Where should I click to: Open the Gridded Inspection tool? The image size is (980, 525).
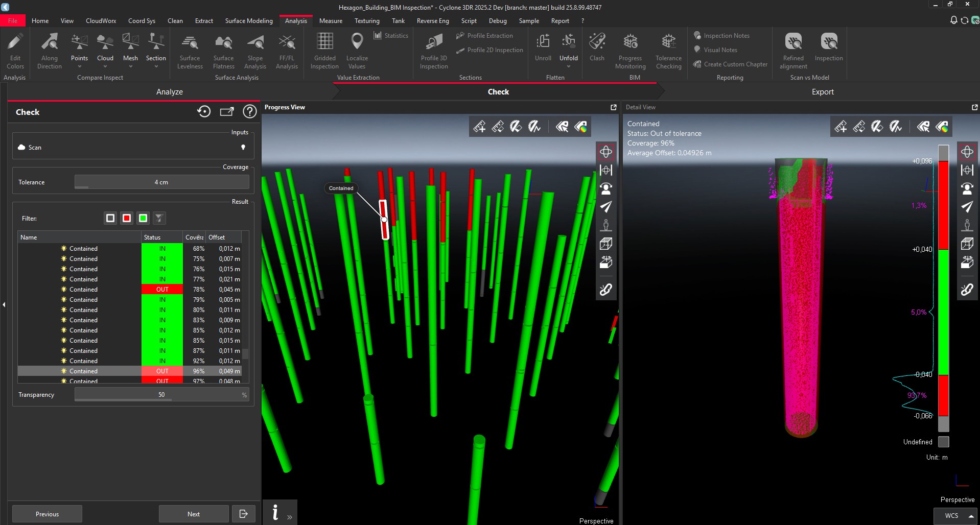(x=324, y=49)
